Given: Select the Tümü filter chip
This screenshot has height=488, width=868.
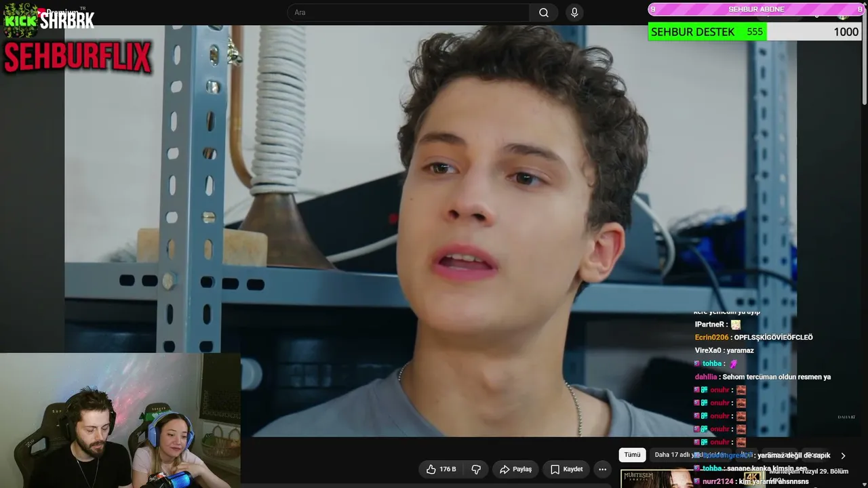Looking at the screenshot, I should 632,455.
